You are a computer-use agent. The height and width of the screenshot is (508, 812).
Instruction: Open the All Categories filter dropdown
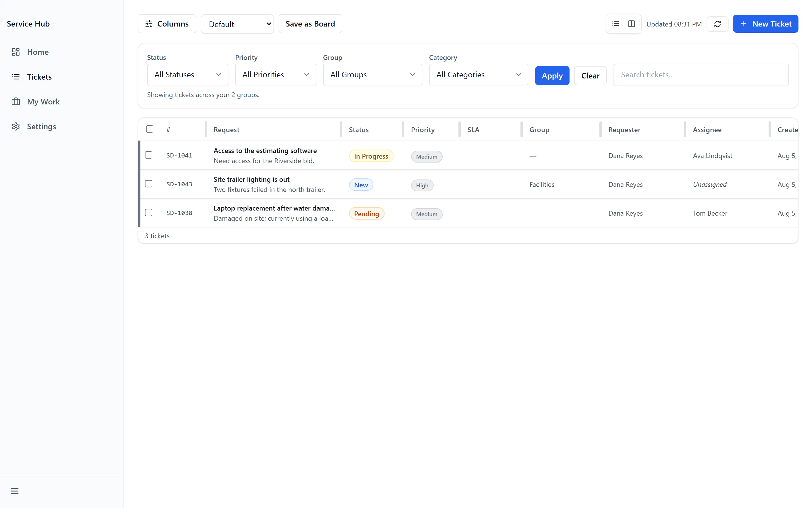[x=478, y=75]
